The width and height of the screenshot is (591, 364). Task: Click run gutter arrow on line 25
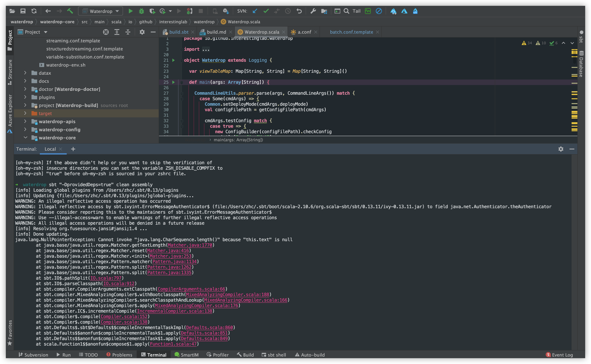pos(173,82)
